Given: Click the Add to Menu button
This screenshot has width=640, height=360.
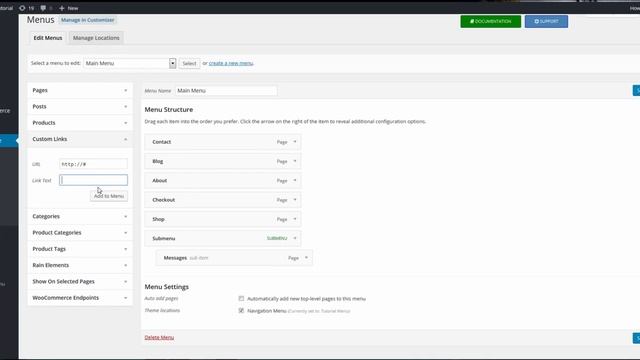Looking at the screenshot, I should pyautogui.click(x=109, y=196).
